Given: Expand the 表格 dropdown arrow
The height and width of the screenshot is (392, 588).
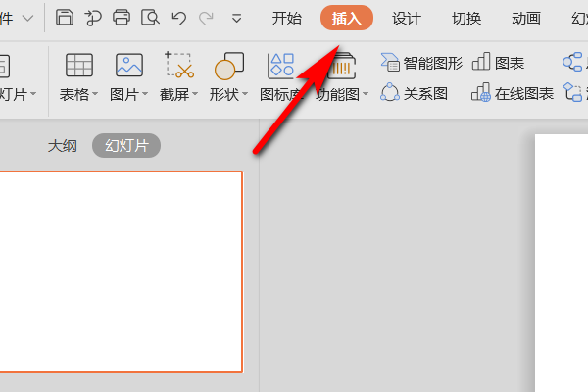Looking at the screenshot, I should point(95,94).
